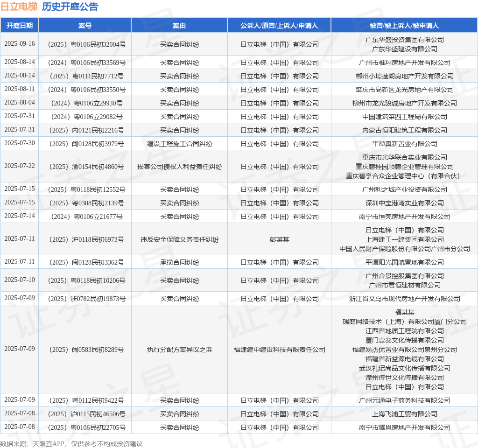478x448 pixels.
Task: Click defendant 重庆碧桂园顺碧企业管理有限公司
Action: tap(405, 167)
